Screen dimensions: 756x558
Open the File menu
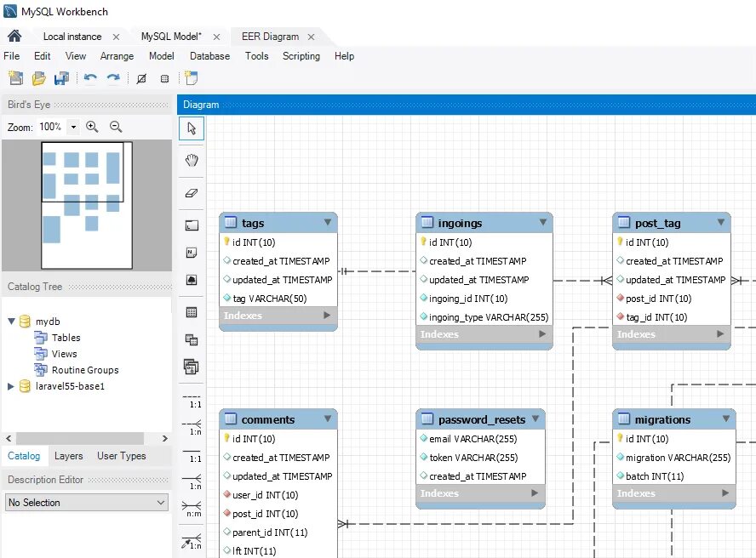coord(12,56)
